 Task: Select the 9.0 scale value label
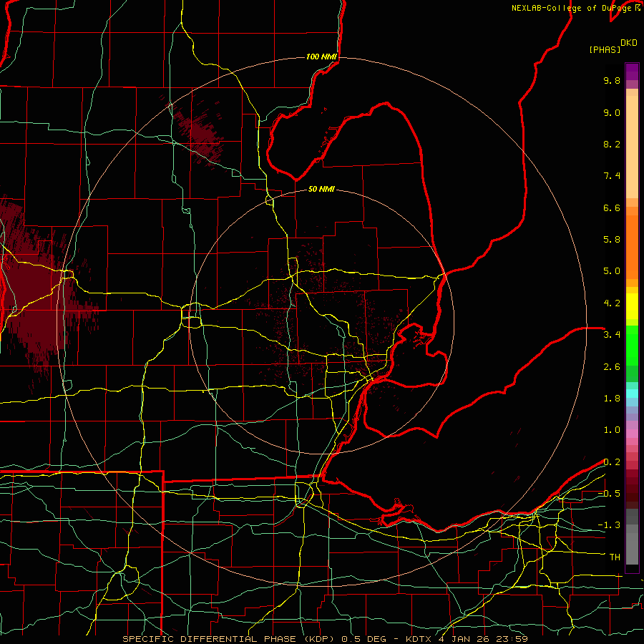click(612, 112)
